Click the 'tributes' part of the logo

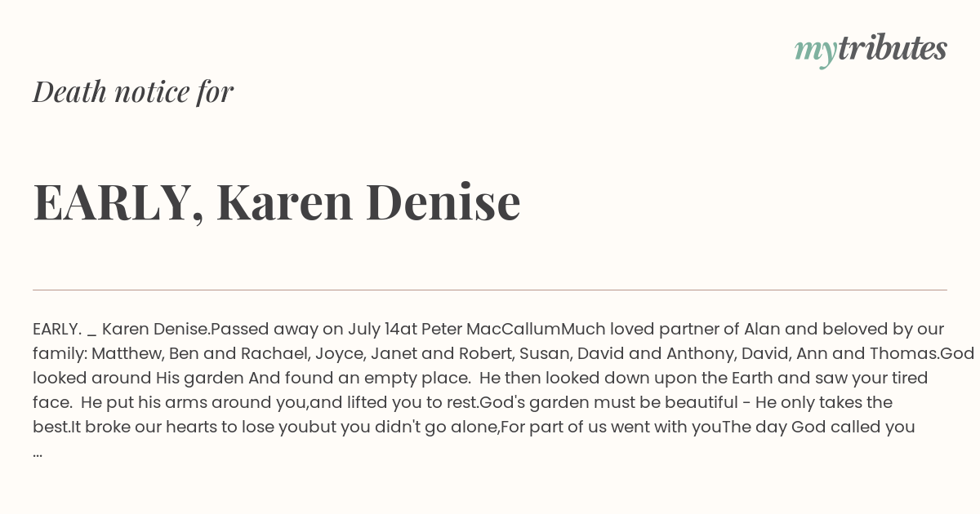[x=893, y=48]
